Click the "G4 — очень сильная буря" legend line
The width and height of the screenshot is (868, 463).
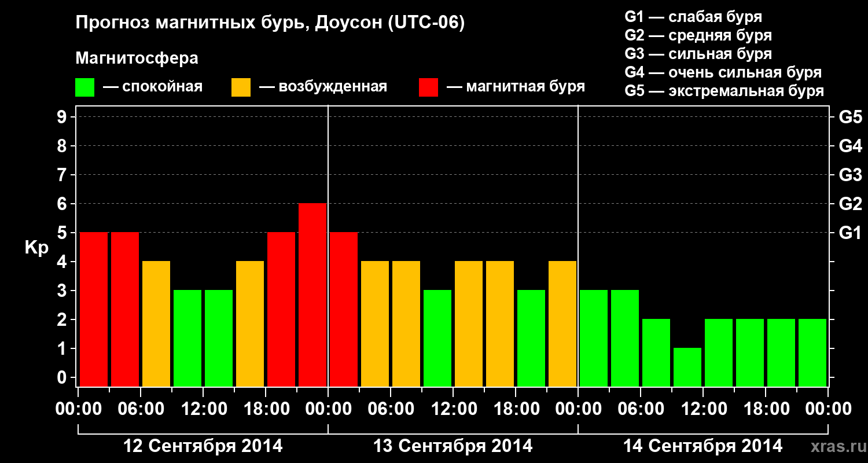click(723, 72)
